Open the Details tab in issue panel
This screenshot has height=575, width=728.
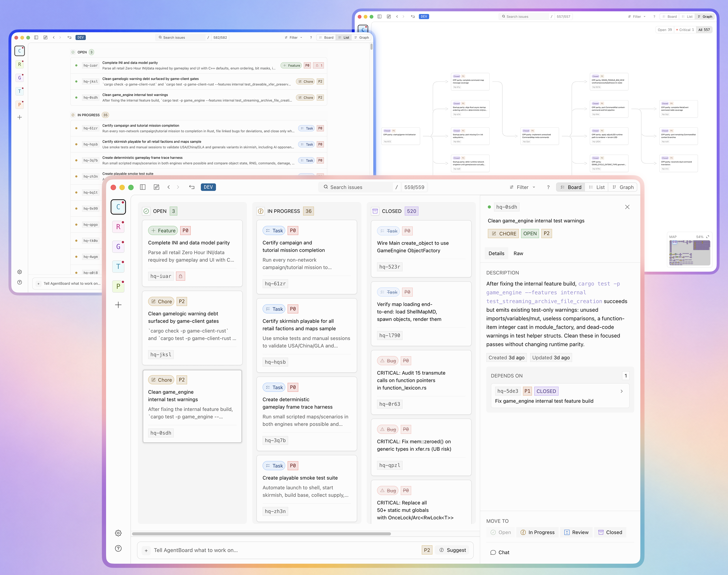tap(496, 254)
